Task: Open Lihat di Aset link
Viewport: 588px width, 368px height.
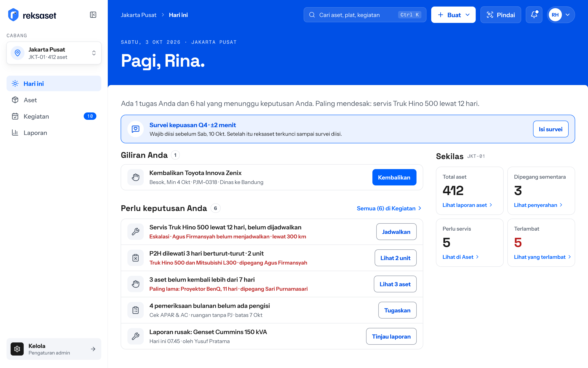Action: (x=460, y=257)
